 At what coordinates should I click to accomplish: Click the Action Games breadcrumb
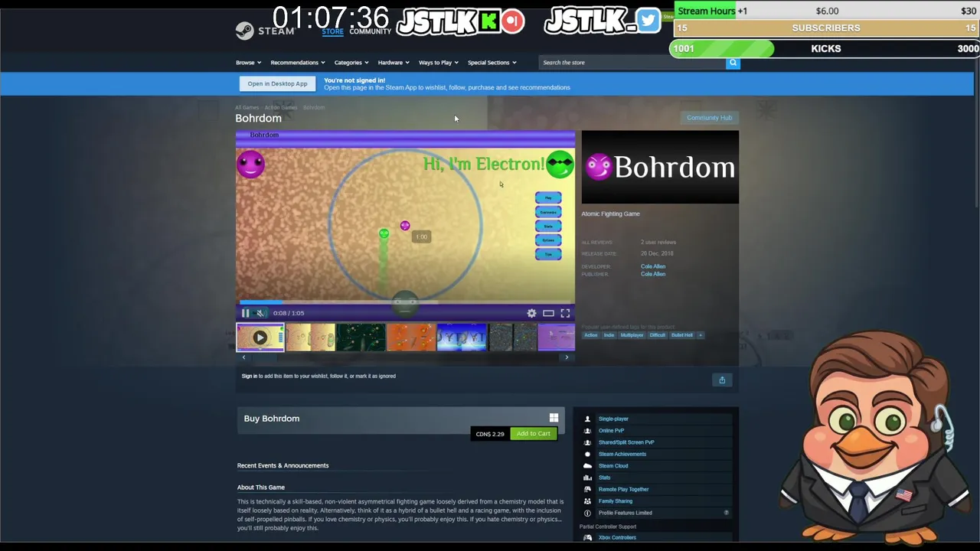(x=281, y=108)
